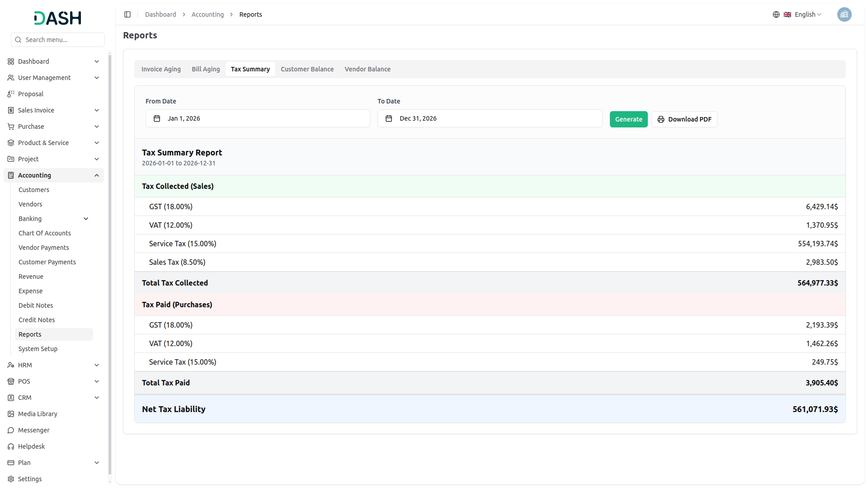Viewport: 868px width, 488px height.
Task: Expand the Banking submenu
Action: [86, 219]
